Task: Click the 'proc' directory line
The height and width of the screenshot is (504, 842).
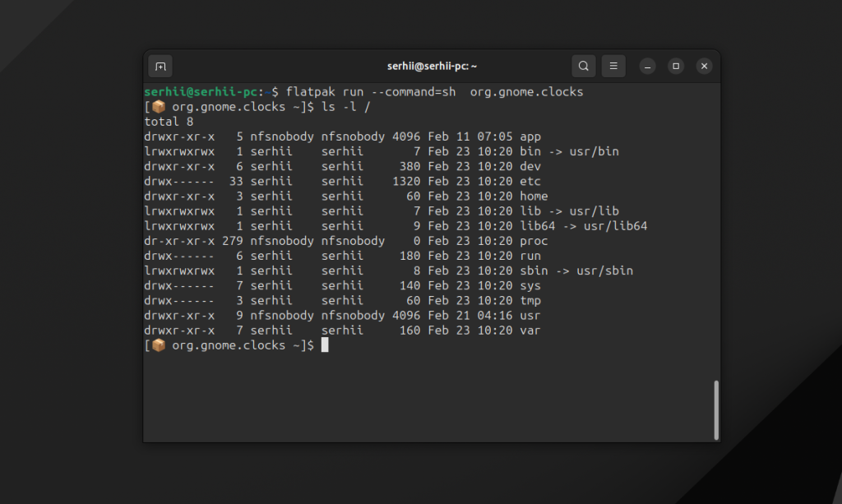Action: tap(346, 241)
